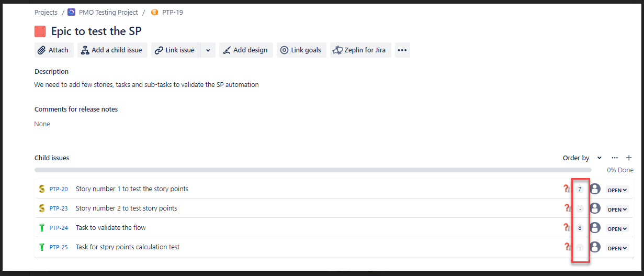This screenshot has height=276, width=644.
Task: Click the plus icon to create child issue
Action: tap(629, 158)
